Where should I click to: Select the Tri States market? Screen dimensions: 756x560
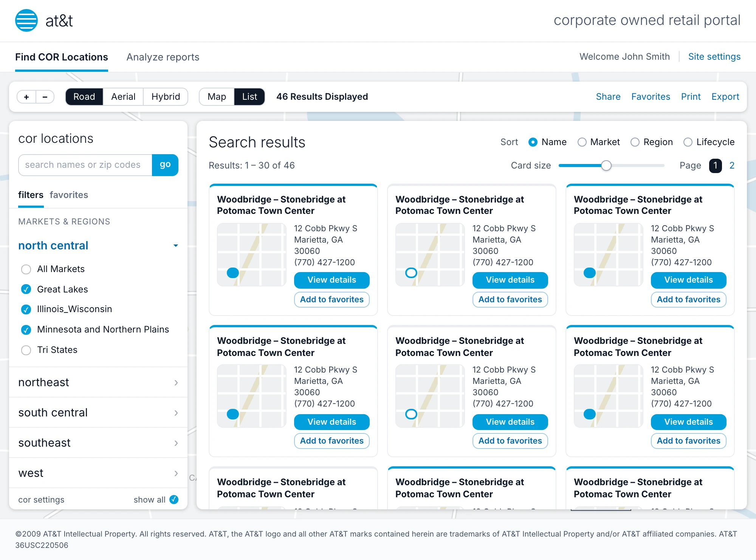[x=26, y=350]
